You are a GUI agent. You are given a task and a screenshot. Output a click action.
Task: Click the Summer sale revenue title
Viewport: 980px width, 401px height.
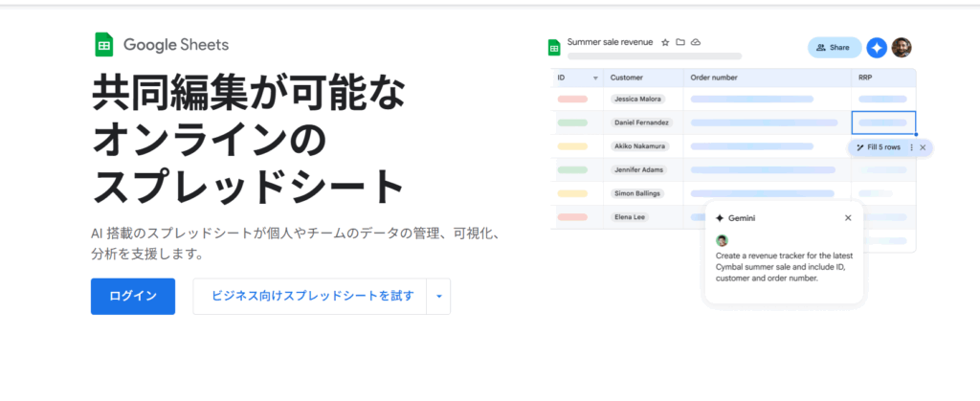(x=610, y=42)
